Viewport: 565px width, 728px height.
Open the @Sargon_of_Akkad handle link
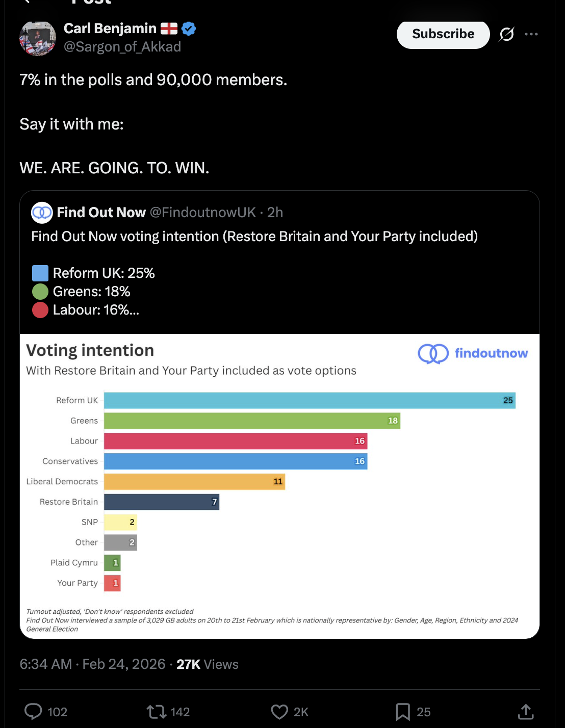point(122,47)
